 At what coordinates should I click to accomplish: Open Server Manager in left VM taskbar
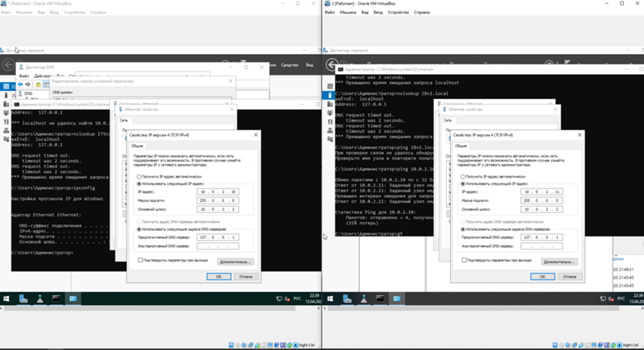[x=23, y=299]
